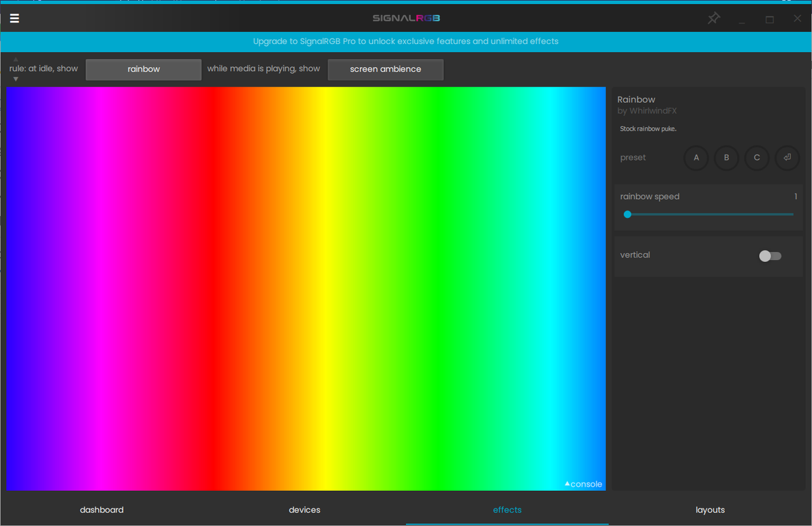Click the rainbow idle rule button
This screenshot has width=812, height=526.
pyautogui.click(x=143, y=69)
